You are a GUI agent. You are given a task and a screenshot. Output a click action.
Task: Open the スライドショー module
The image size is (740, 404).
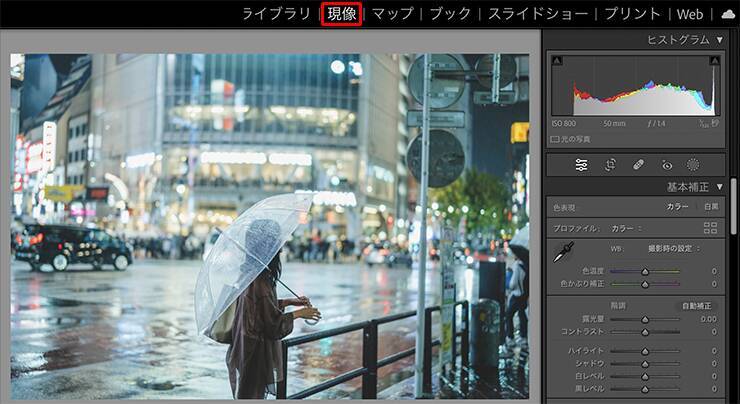coord(540,14)
